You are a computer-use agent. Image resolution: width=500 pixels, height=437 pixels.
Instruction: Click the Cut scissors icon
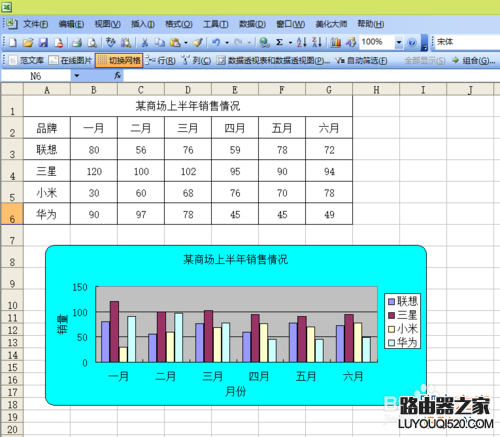pyautogui.click(x=145, y=42)
